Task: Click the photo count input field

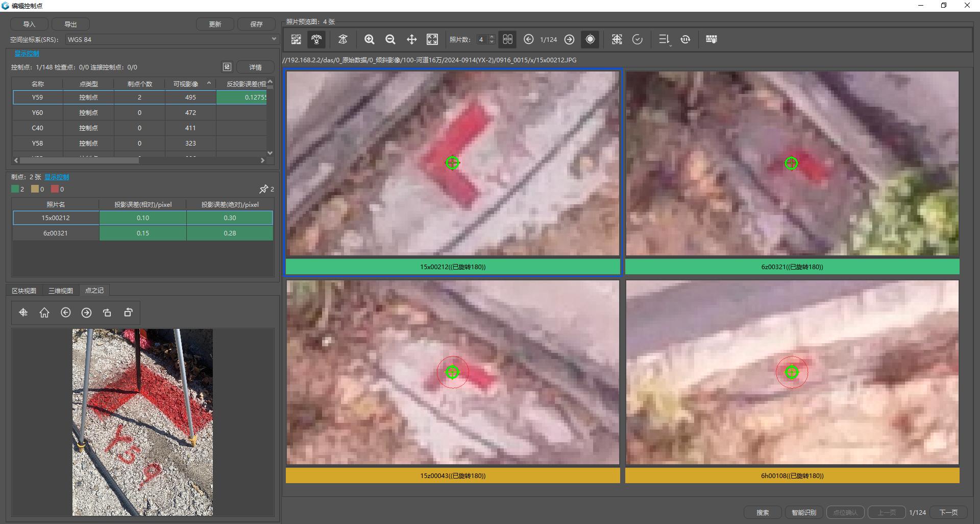Action: click(482, 39)
